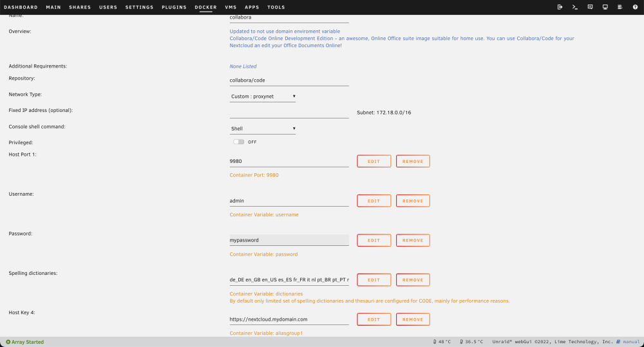The height and width of the screenshot is (347, 644).
Task: Open the system log icon
Action: point(620,7)
